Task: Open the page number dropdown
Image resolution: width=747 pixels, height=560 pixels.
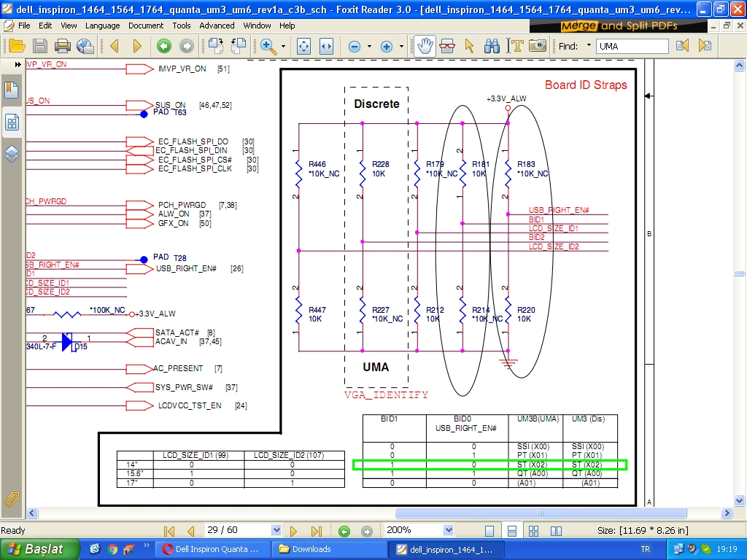Action: (276, 530)
